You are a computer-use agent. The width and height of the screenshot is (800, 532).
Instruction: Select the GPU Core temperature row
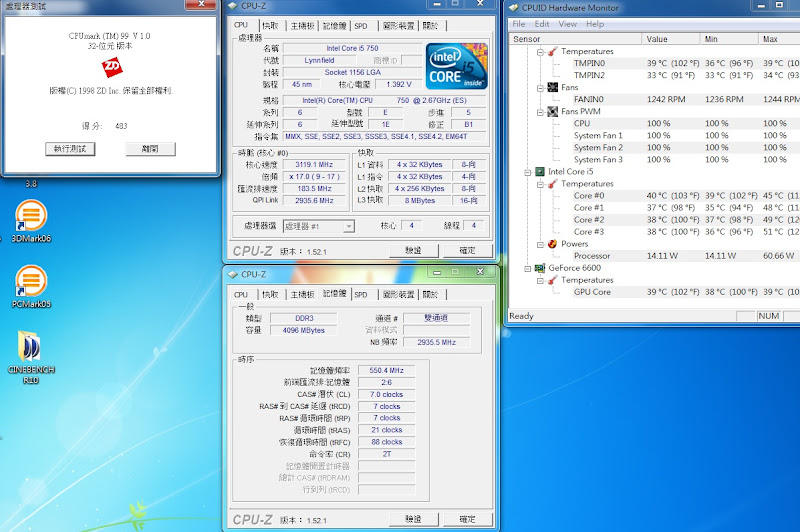point(655,292)
